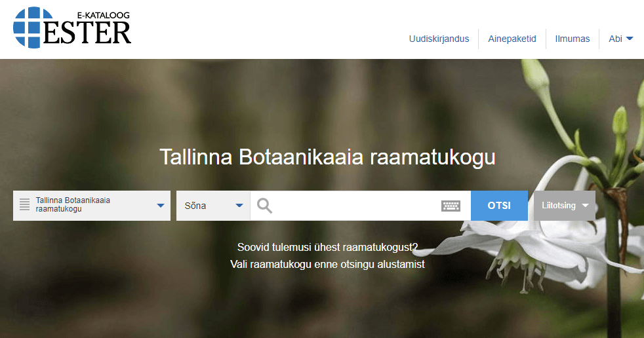Open the Tallinna Botaanikaaia raamatukogu library dropdown
644x338 pixels.
[x=92, y=206]
